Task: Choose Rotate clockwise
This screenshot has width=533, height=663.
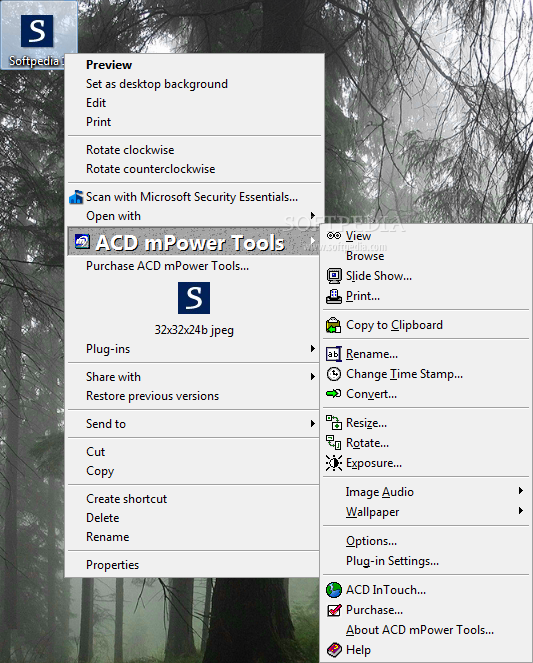Action: click(x=130, y=150)
